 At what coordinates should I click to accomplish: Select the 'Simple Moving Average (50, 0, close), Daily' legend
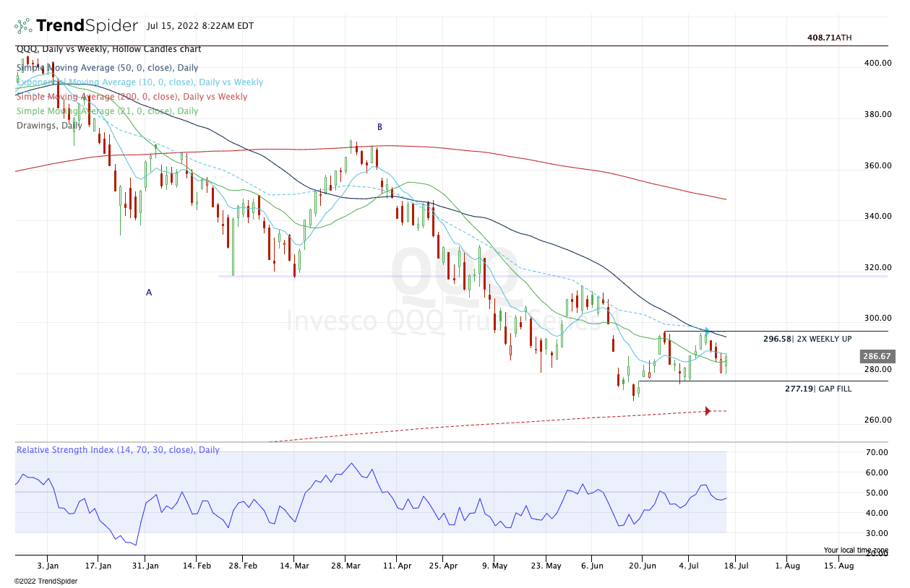[x=107, y=68]
